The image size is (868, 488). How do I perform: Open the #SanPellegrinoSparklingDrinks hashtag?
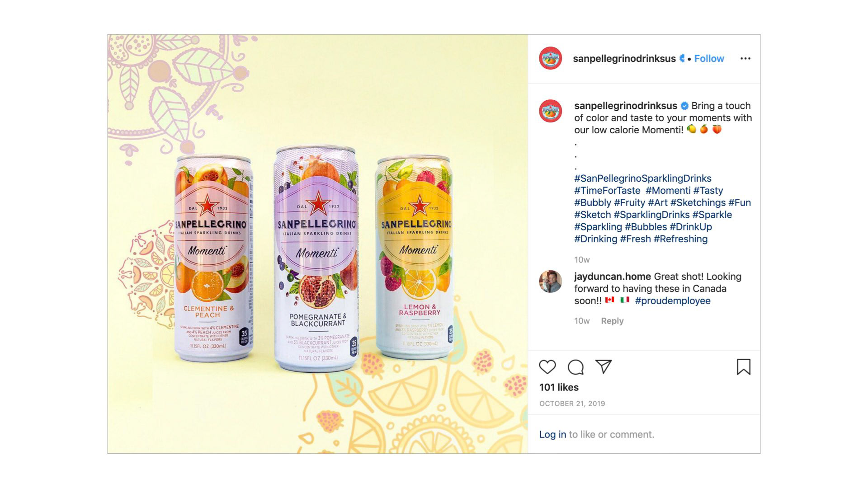pyautogui.click(x=643, y=178)
